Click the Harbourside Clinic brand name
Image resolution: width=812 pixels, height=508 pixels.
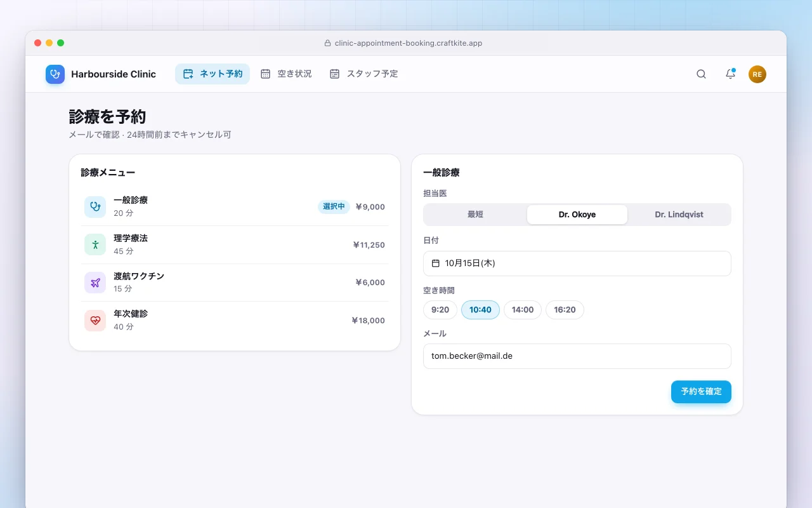click(x=114, y=74)
